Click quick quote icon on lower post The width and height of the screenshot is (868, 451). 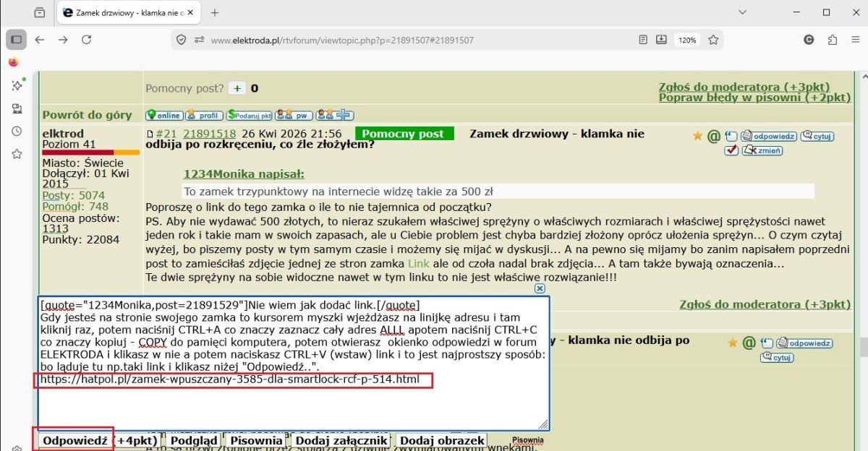point(766,343)
